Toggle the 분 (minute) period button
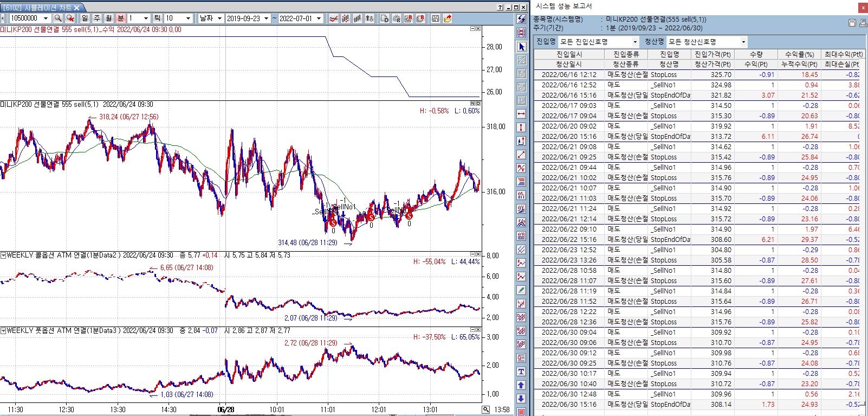This screenshot has height=416, width=868. 120,18
